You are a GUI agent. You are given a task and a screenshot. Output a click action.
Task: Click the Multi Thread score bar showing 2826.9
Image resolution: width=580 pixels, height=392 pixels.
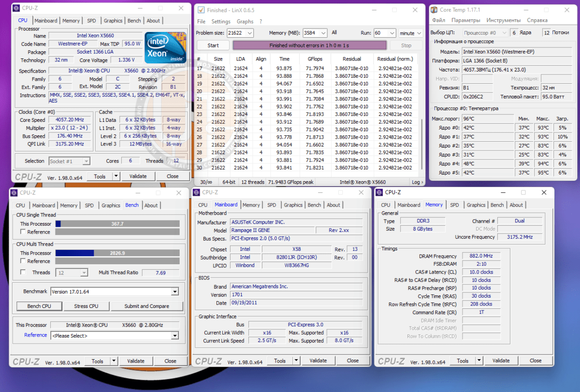tap(117, 253)
